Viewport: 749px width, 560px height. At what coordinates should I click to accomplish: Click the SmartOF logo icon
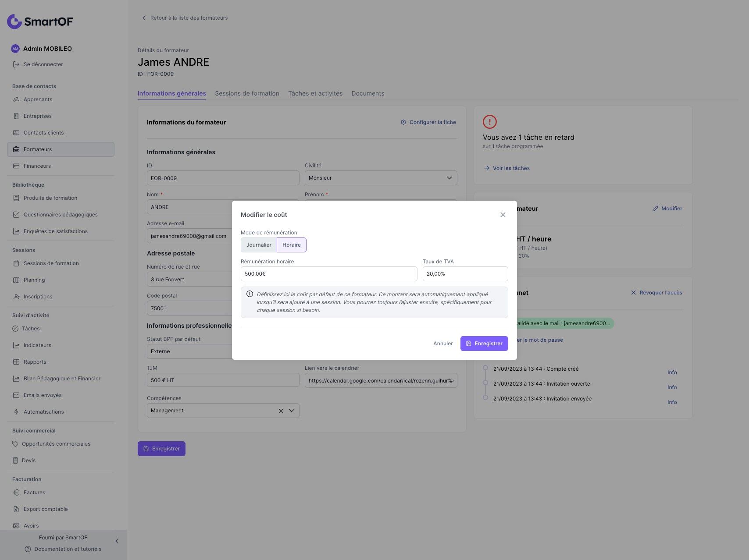pos(14,21)
